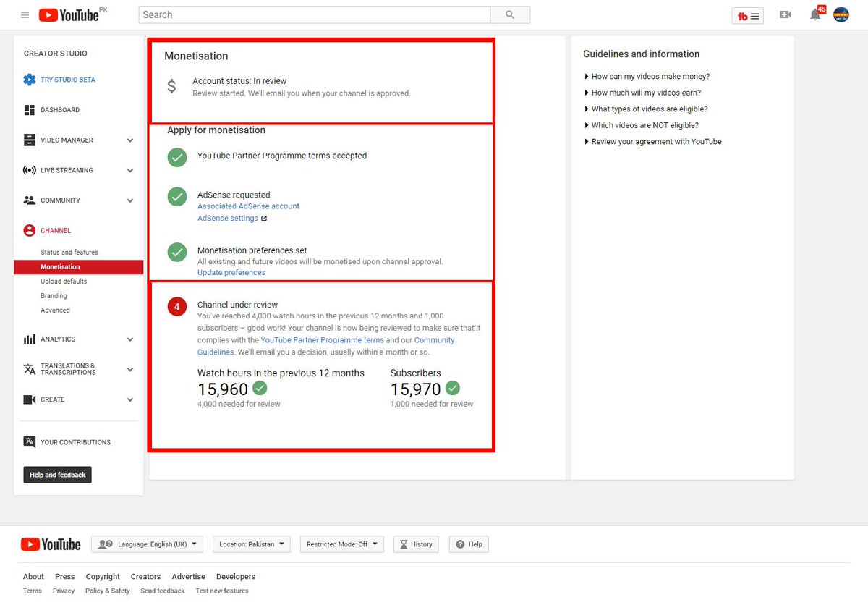Click the Copyright footer link
Screen dimensions: 868x613
pos(103,577)
